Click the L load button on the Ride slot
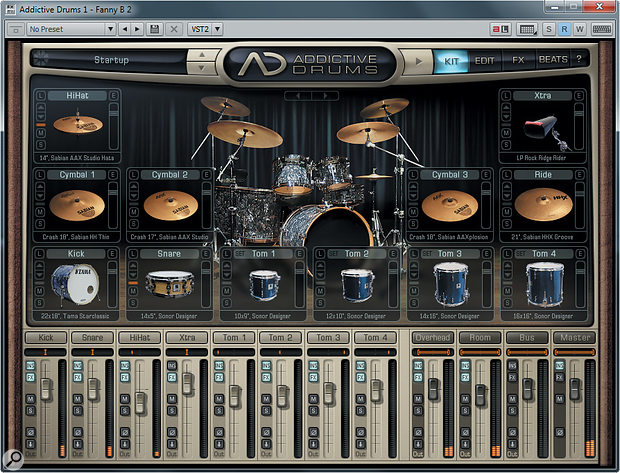Viewport: 620px width, 473px height. [x=507, y=175]
